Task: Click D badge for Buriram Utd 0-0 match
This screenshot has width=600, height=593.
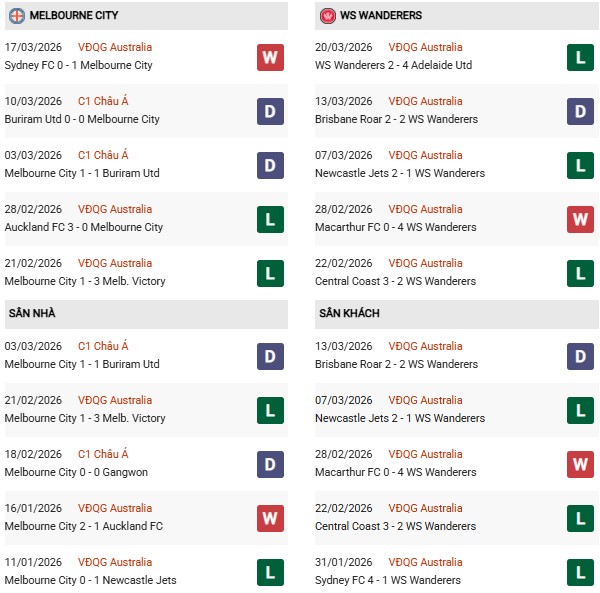Action: [x=270, y=111]
